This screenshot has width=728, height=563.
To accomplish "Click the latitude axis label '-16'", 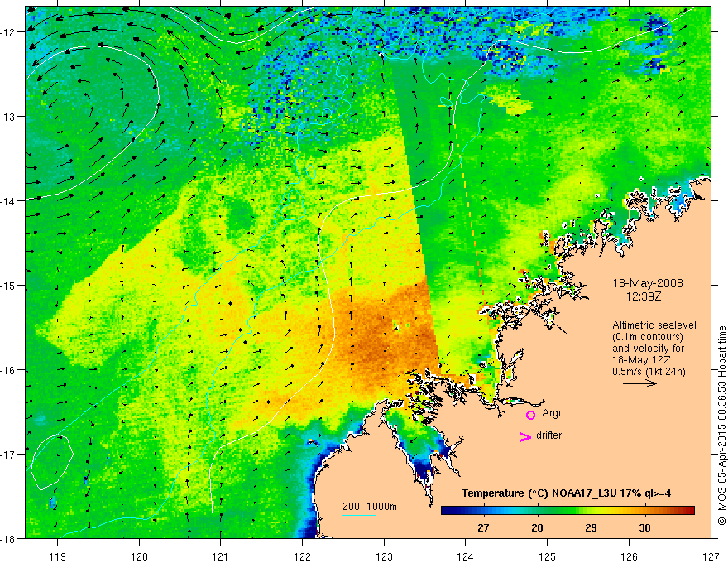I will click(8, 370).
